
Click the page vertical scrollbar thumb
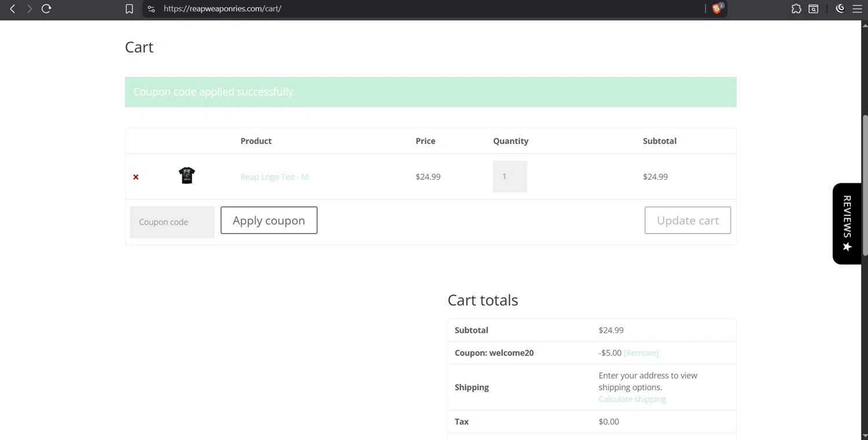(865, 185)
